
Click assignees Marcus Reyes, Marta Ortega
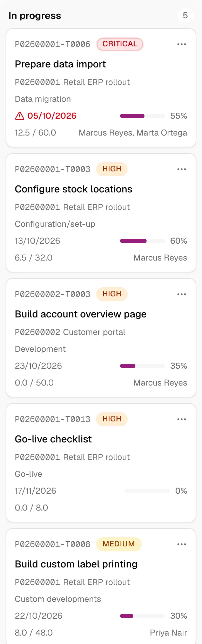(133, 133)
